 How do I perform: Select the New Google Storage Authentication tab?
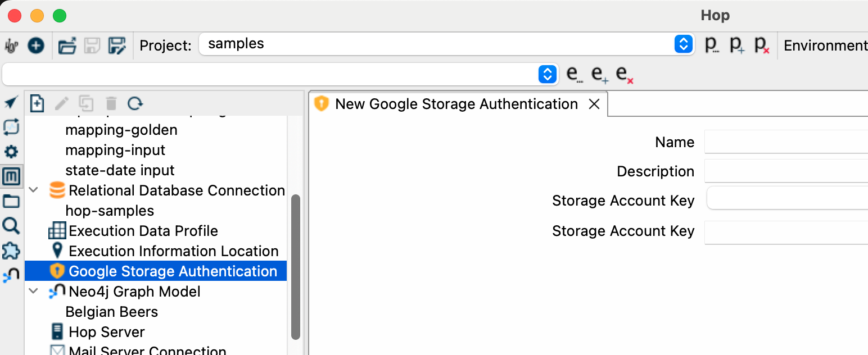point(455,104)
